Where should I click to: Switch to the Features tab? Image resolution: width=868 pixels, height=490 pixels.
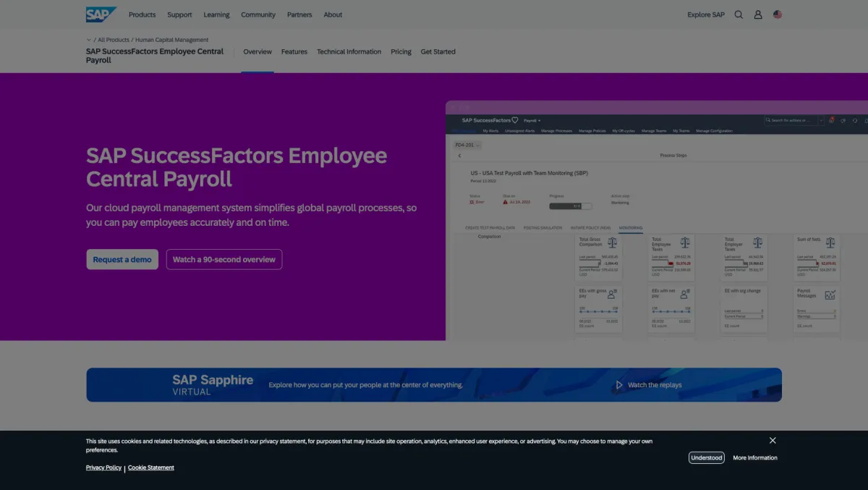pos(294,52)
